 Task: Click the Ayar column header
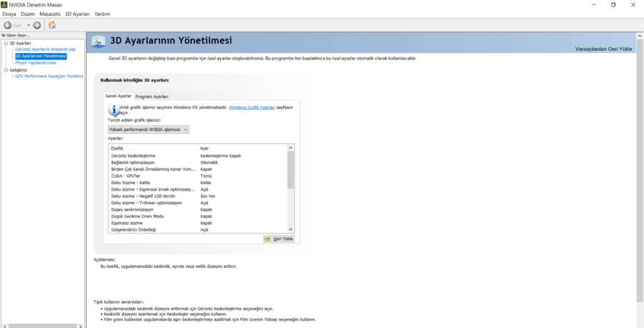click(242, 148)
